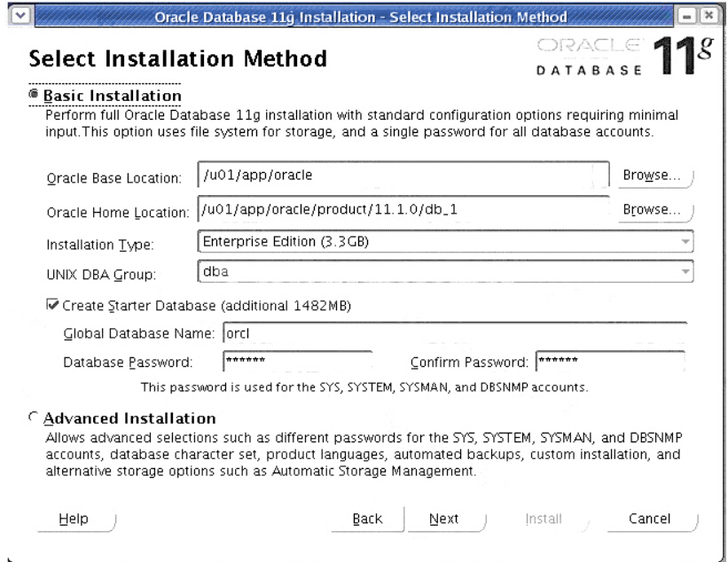Open the Installation Type dropdown
Screen dimensions: 728x562
pyautogui.click(x=445, y=242)
